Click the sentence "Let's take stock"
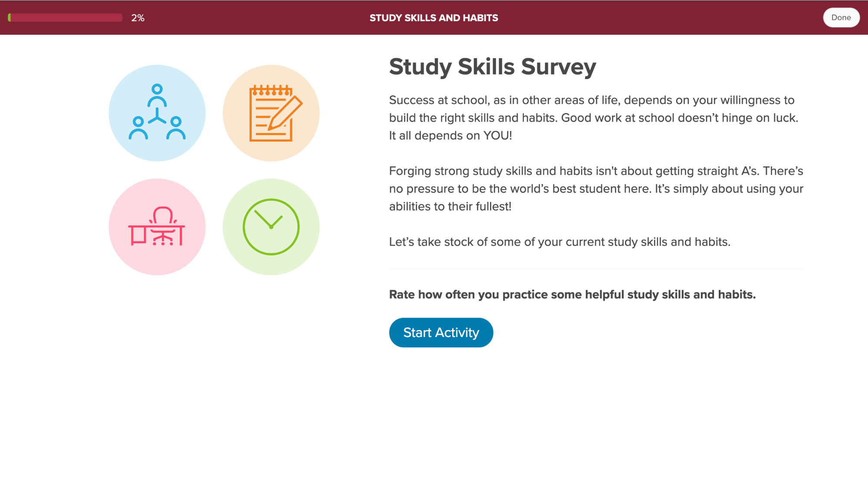The image size is (868, 489). [559, 242]
